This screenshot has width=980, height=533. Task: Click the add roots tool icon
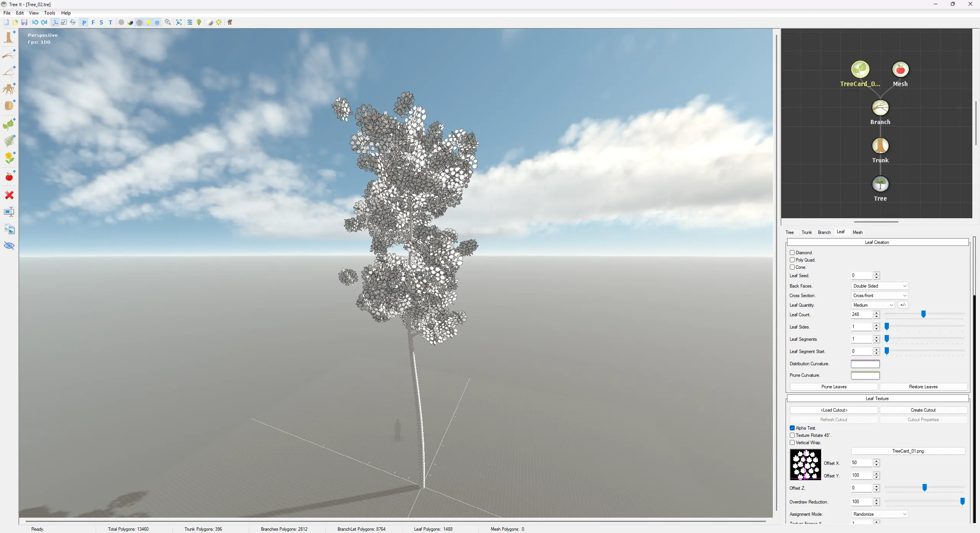[x=9, y=89]
